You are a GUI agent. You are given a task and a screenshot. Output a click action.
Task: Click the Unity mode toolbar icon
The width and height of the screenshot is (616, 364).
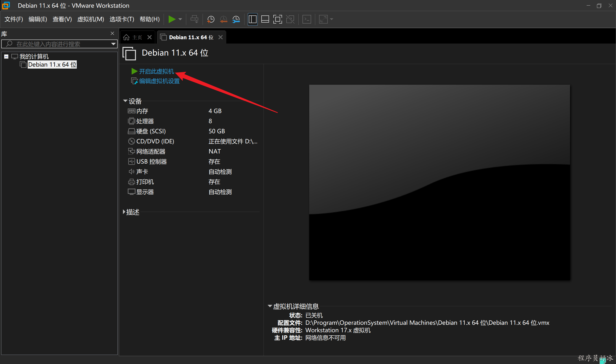click(x=290, y=19)
